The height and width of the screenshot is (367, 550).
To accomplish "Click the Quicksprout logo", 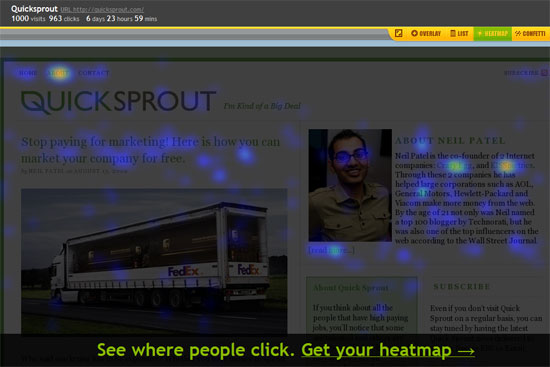I will 118,102.
